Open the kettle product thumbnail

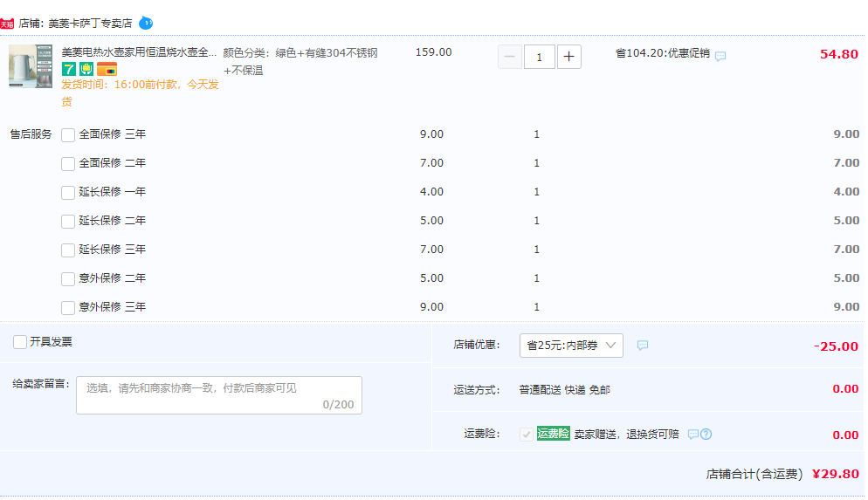[x=31, y=66]
